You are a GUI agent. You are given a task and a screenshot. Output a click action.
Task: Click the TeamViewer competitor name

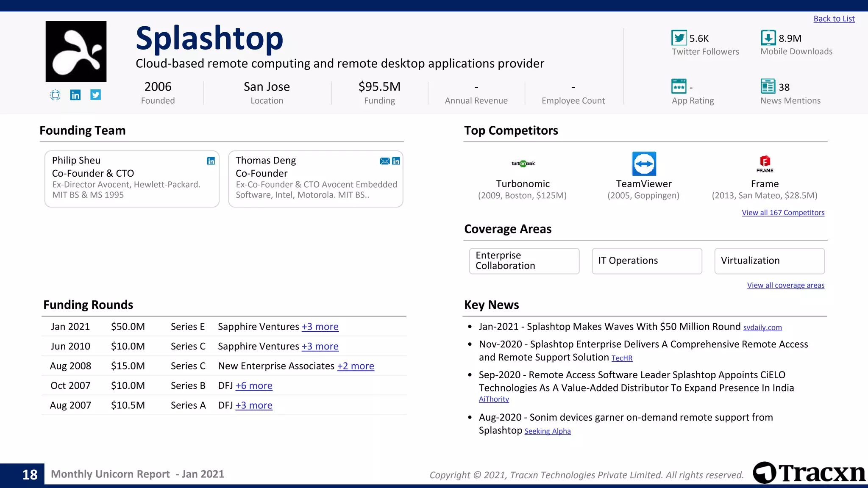coord(644,184)
